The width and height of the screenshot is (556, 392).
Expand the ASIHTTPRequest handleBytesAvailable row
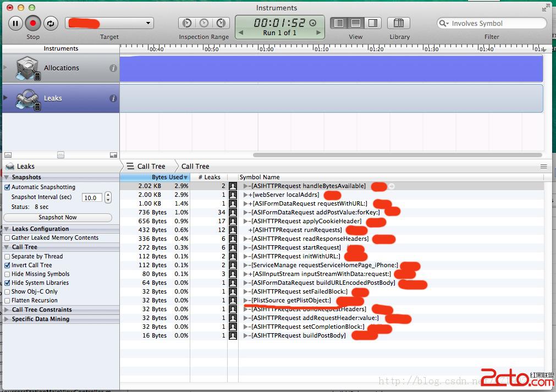tap(245, 186)
